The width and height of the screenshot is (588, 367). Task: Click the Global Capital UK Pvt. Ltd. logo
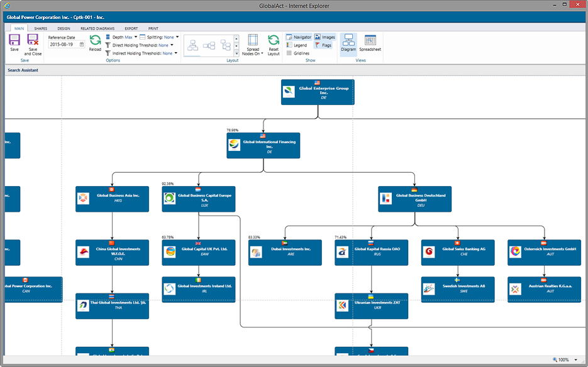pos(170,252)
